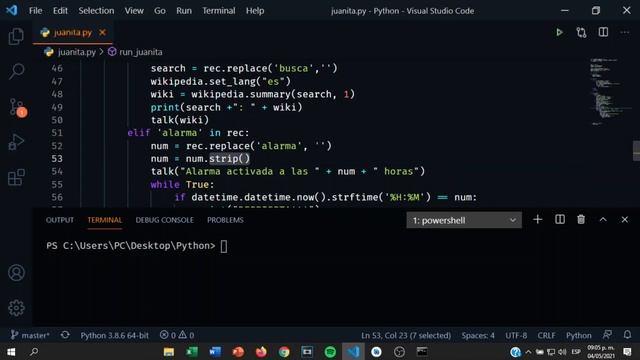Click the master branch status item
The image size is (640, 360).
(x=30, y=335)
